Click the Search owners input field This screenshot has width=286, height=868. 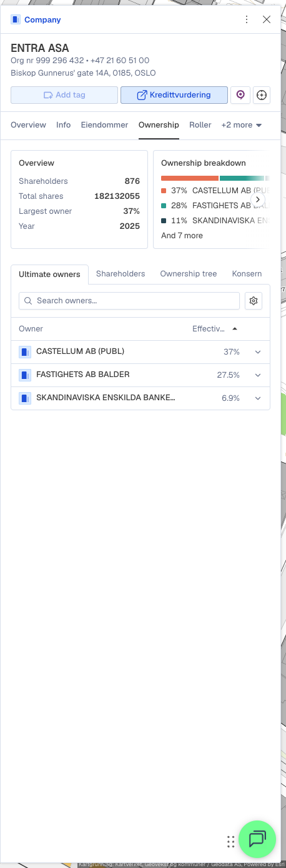129,301
